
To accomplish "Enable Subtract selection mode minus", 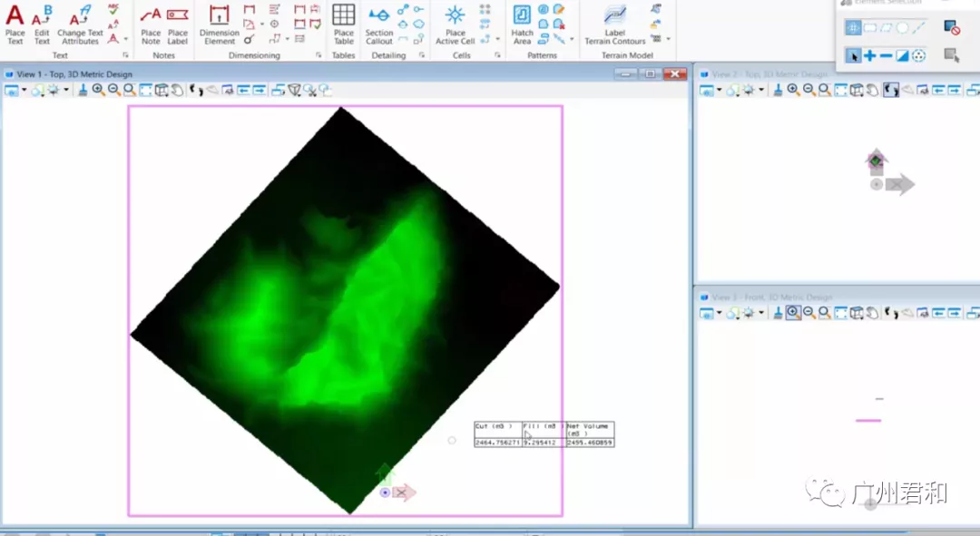I will pyautogui.click(x=886, y=55).
